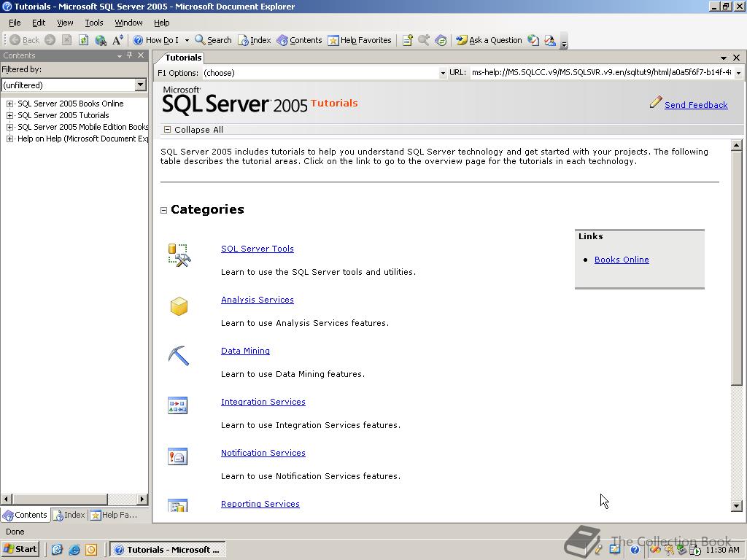The image size is (747, 560).
Task: Click the URL address field
Action: tap(601, 72)
